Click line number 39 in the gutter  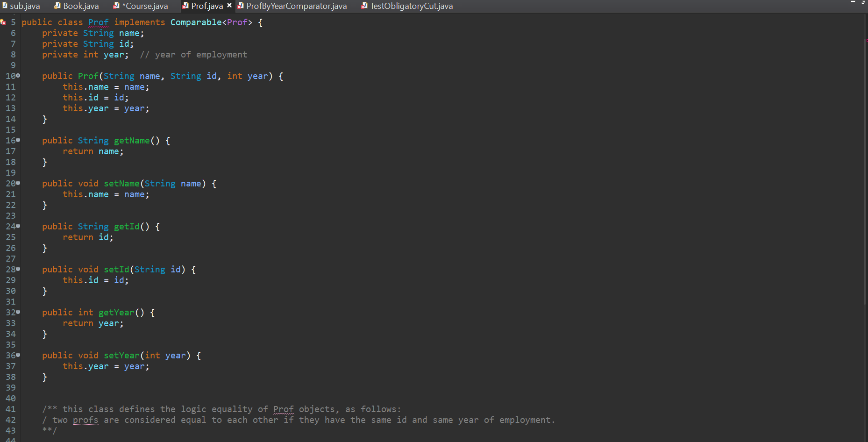[x=11, y=388]
